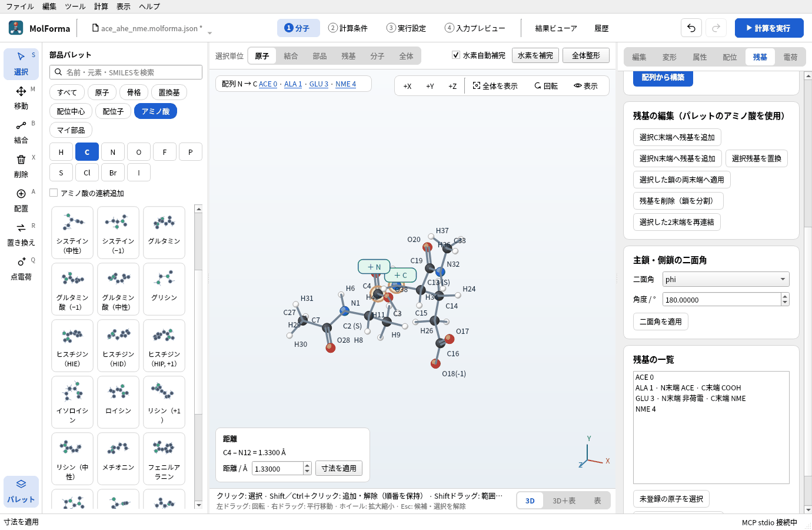Select element O in element picker

point(139,152)
